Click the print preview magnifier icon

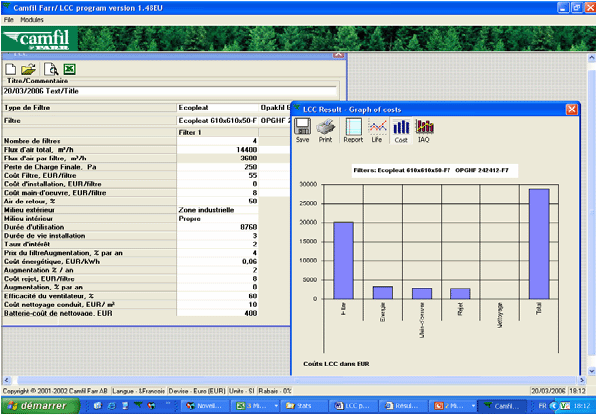click(51, 69)
